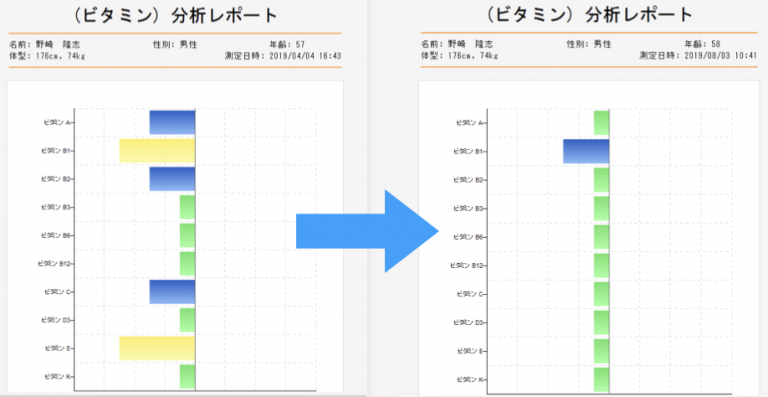Select the blue ビタミン B1 bar in right chart
Viewport: 768px width, 397px height.
click(x=586, y=151)
